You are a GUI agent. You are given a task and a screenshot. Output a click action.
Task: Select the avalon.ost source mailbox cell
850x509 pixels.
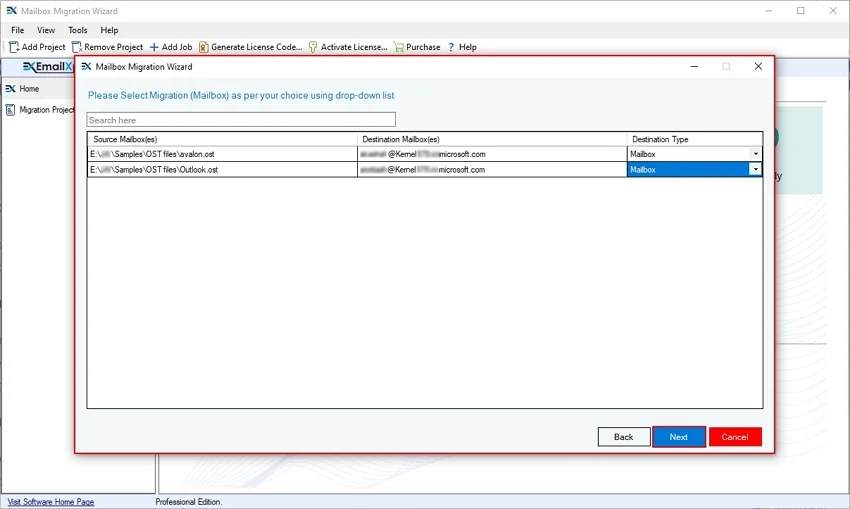pos(222,154)
